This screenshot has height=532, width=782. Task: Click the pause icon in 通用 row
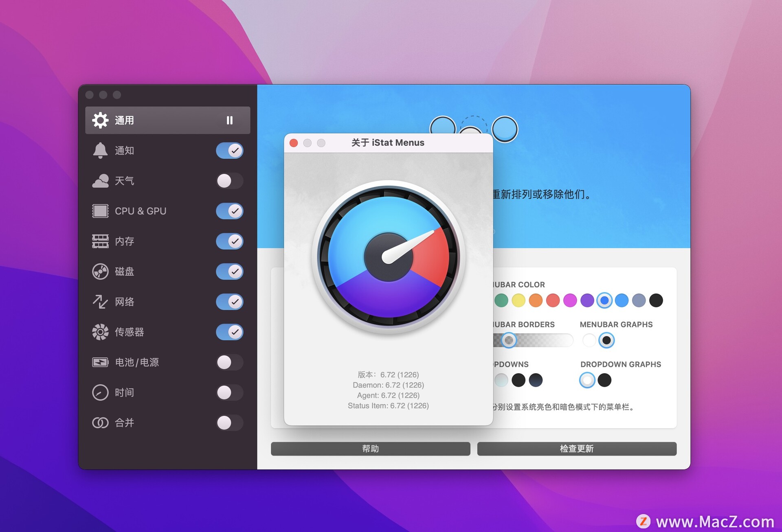pos(230,120)
